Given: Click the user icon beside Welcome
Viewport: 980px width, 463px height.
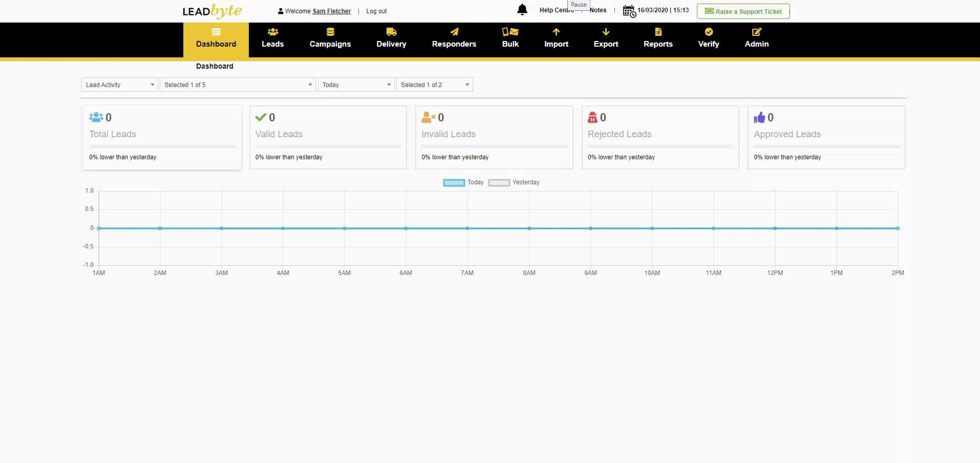Looking at the screenshot, I should click(x=281, y=11).
